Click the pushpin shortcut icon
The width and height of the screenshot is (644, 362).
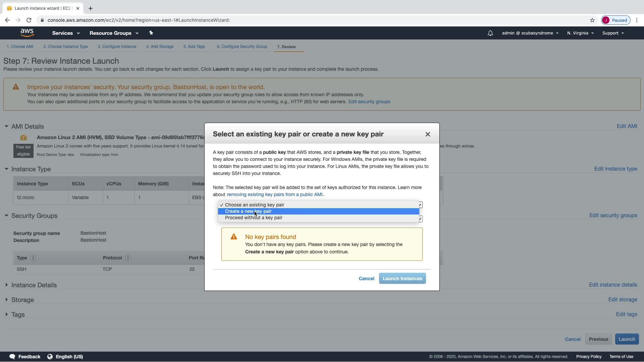click(x=151, y=33)
